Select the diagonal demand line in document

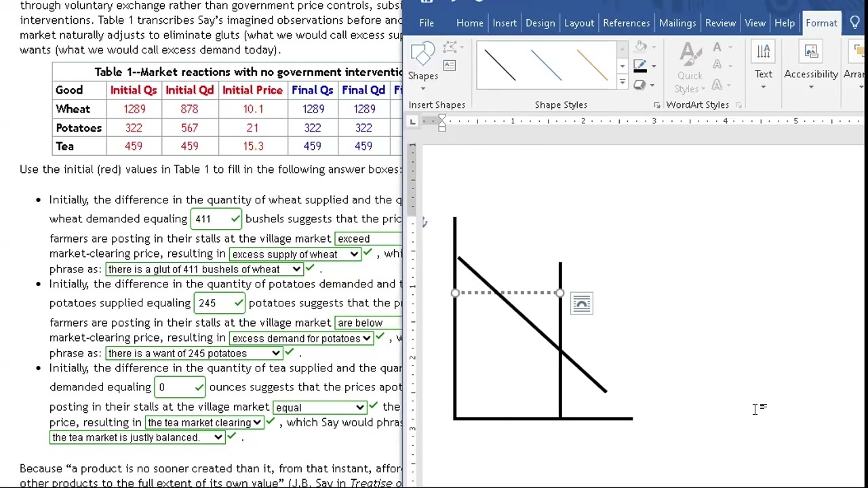(x=532, y=324)
